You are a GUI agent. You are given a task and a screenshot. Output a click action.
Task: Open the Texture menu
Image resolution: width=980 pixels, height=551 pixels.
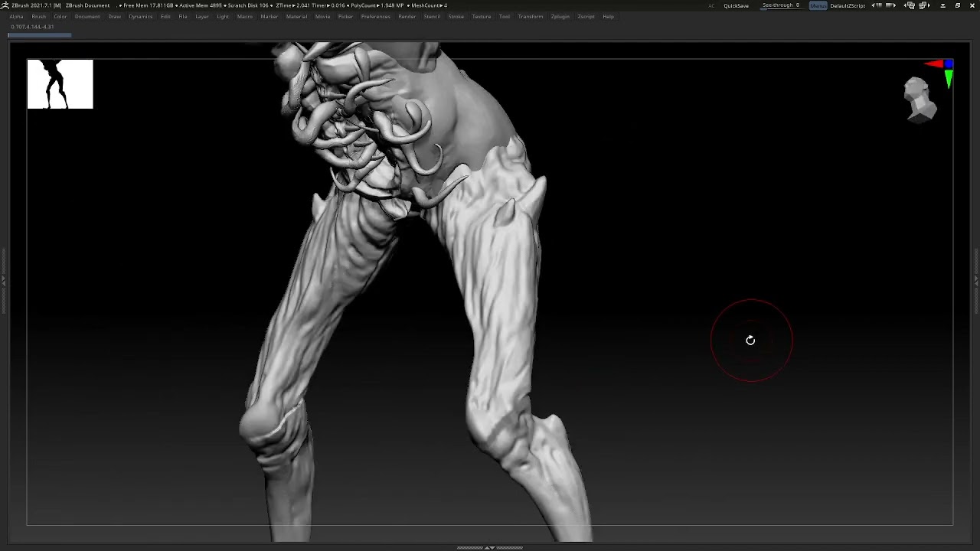[482, 16]
